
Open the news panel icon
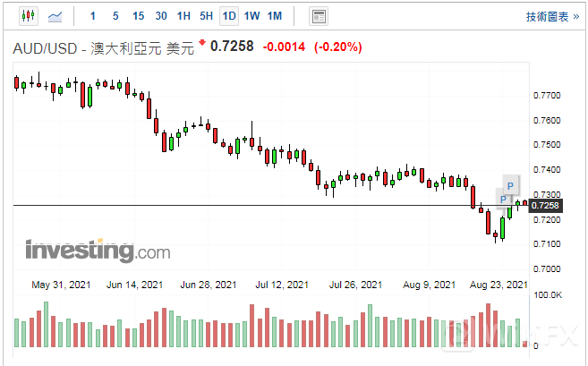pyautogui.click(x=318, y=16)
